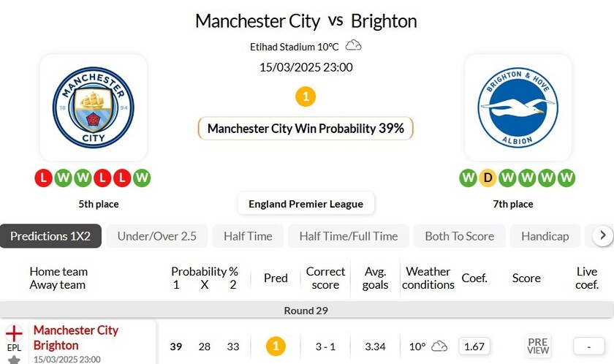Open the Half Time tab
The image size is (614, 364).
tap(248, 236)
